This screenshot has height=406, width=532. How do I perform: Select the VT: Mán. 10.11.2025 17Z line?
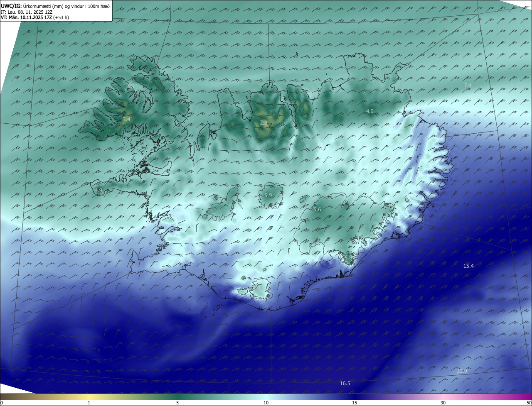point(35,17)
